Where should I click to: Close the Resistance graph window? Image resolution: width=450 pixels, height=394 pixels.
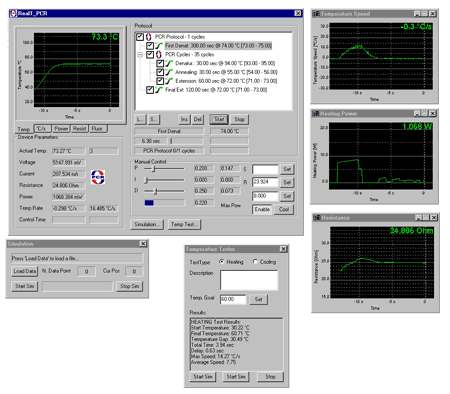434,218
